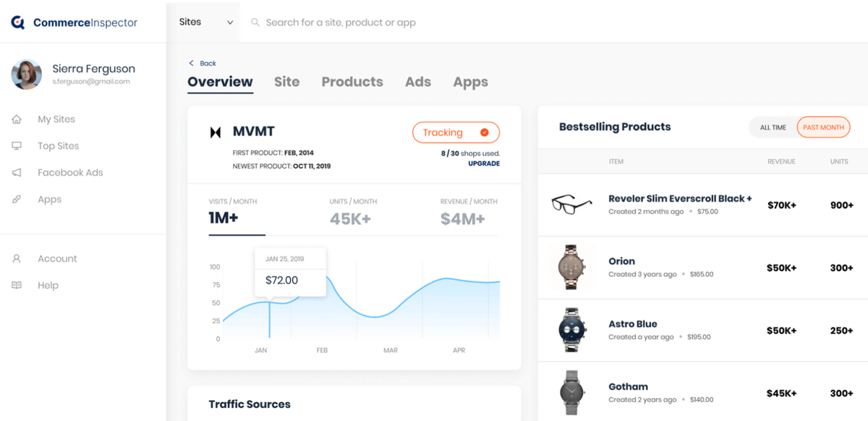Viewport: 868px width, 421px height.
Task: Select the ALL TIME filter
Action: 773,127
